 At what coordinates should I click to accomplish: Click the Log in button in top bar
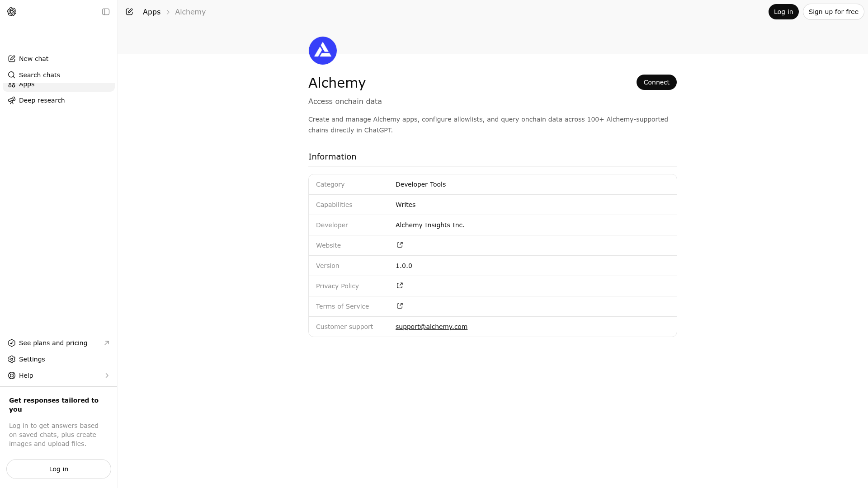[783, 12]
